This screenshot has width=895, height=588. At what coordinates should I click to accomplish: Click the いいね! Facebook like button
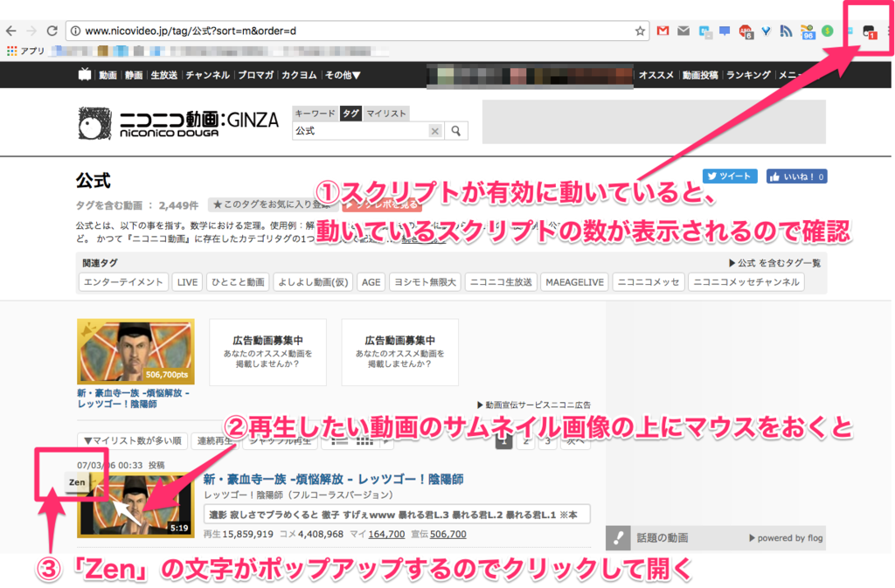[797, 176]
